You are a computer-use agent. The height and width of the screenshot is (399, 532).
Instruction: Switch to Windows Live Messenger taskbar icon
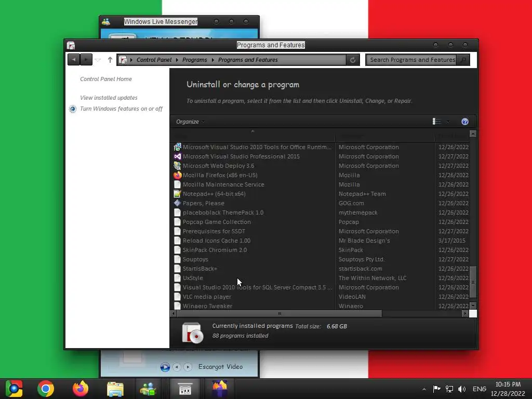(x=148, y=389)
